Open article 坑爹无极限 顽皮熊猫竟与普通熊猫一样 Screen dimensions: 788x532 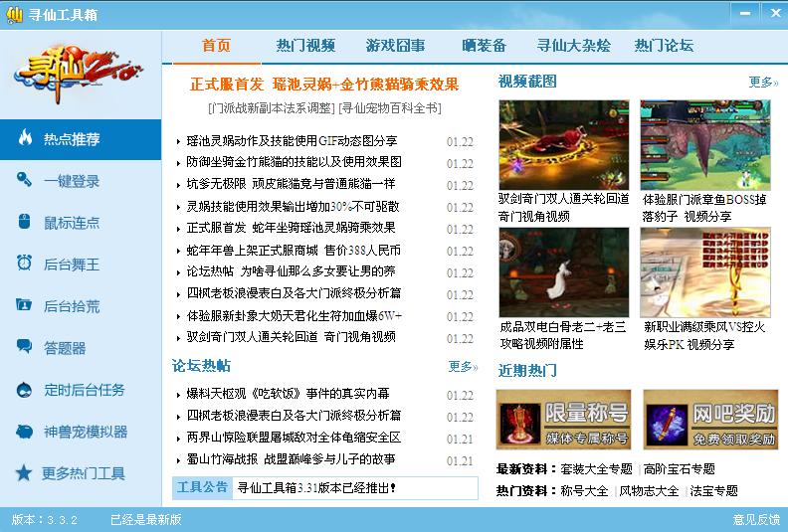(291, 183)
